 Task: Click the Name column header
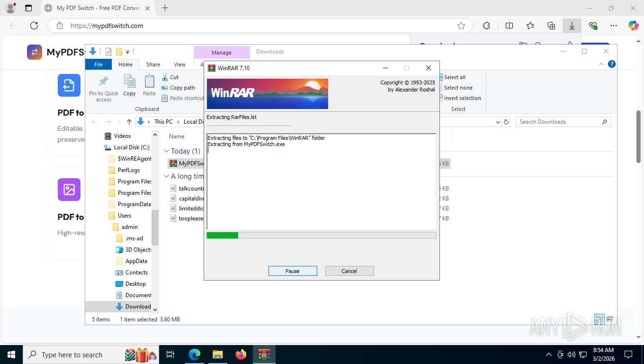tap(177, 136)
